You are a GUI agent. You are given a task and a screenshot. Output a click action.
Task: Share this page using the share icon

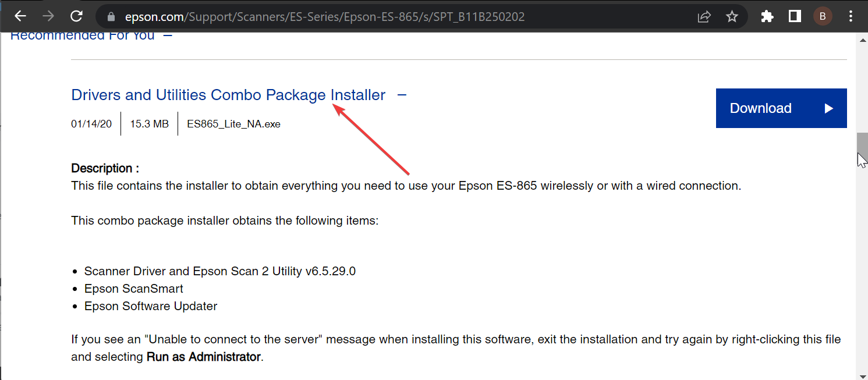coord(704,17)
